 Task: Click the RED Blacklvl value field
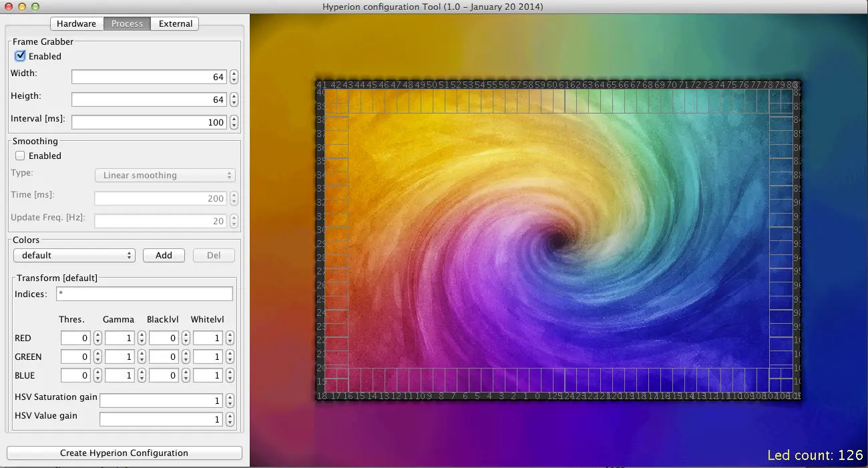[x=164, y=338]
